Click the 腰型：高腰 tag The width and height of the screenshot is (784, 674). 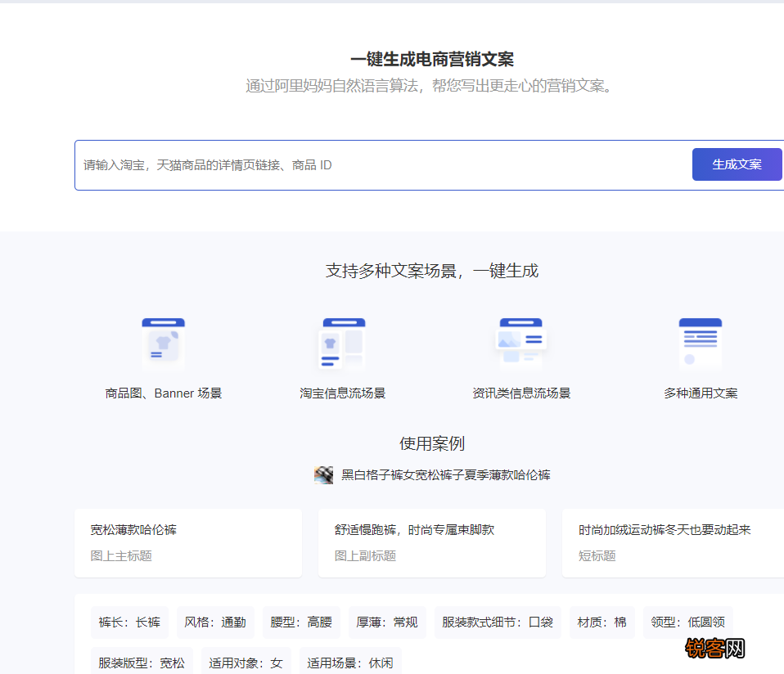[301, 622]
